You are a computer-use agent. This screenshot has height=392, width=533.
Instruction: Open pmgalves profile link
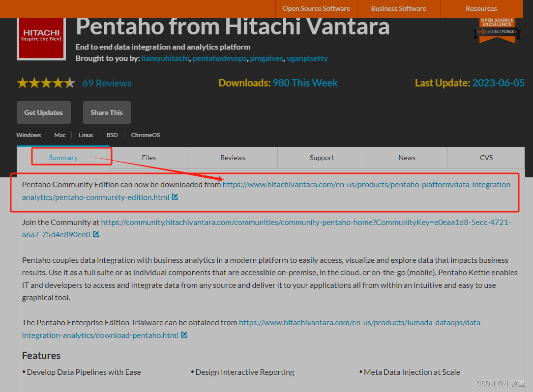click(266, 58)
